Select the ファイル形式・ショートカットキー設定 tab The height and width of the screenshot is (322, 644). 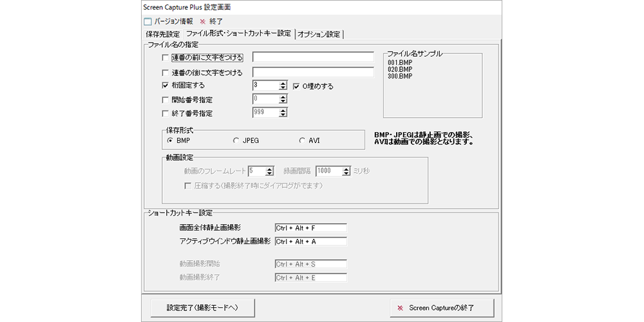pyautogui.click(x=239, y=33)
